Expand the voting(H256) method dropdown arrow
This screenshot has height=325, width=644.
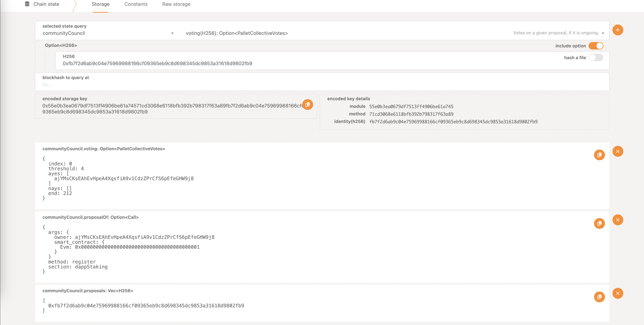[x=603, y=33]
